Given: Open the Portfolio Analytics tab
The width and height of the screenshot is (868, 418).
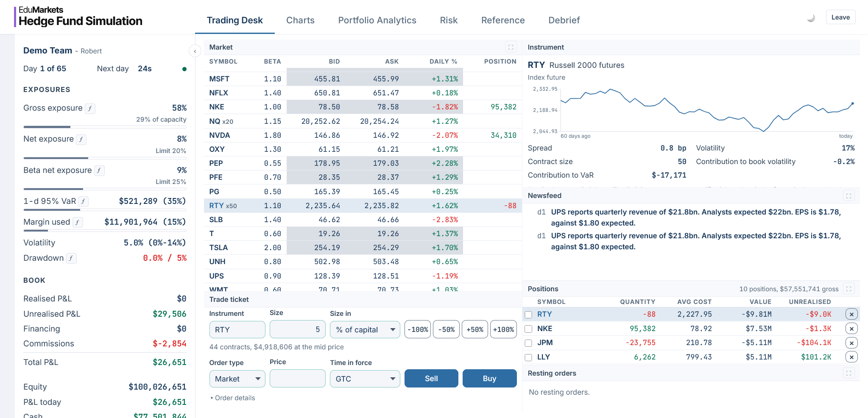Looking at the screenshot, I should coord(377,20).
